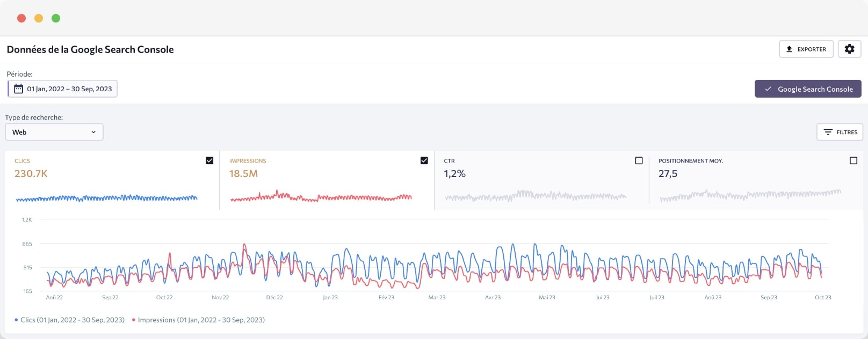Screen dimensions: 868x339
Task: Open settings with the gear icon
Action: (x=849, y=49)
